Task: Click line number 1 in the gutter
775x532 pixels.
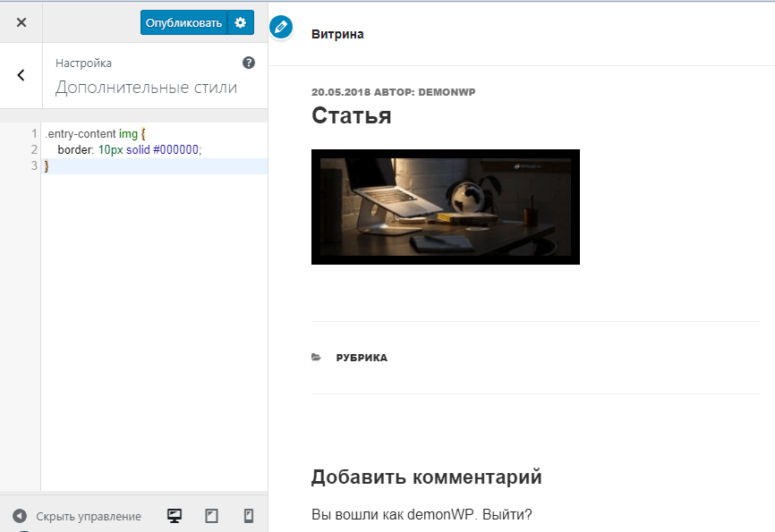Action: [x=34, y=133]
